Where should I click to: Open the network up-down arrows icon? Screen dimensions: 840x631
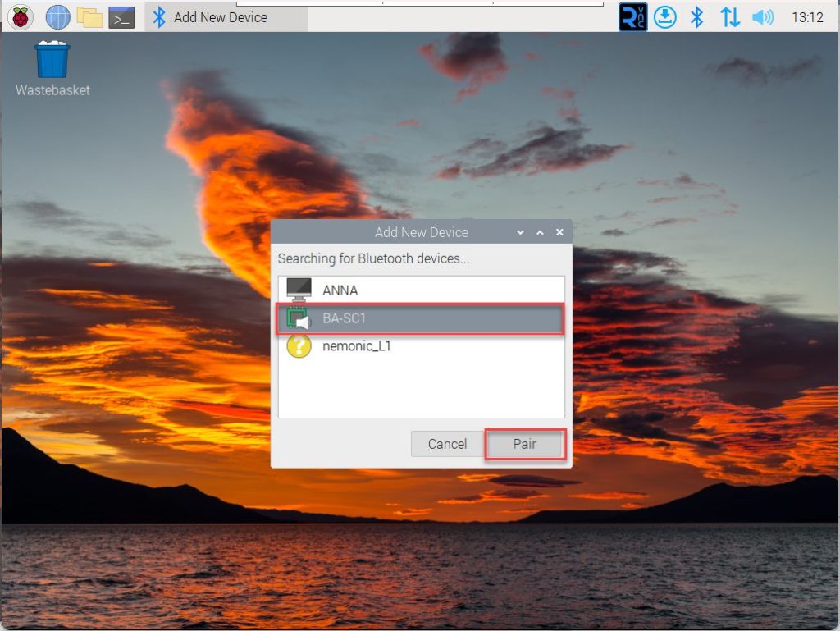729,17
